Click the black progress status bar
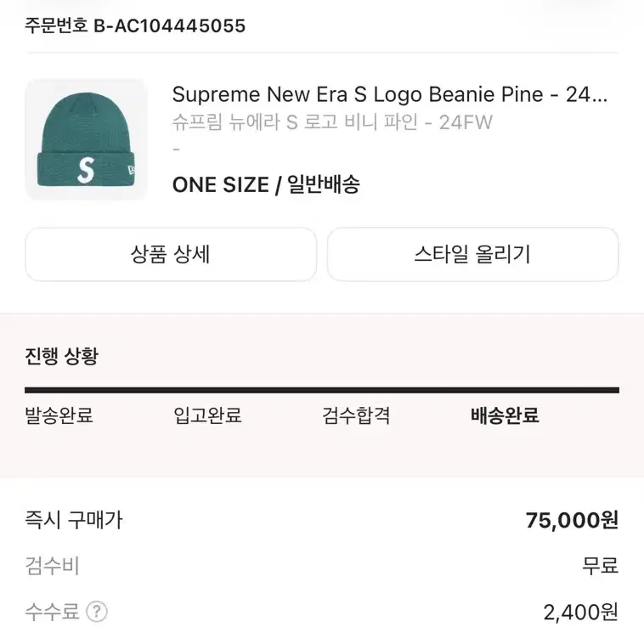 [322, 390]
